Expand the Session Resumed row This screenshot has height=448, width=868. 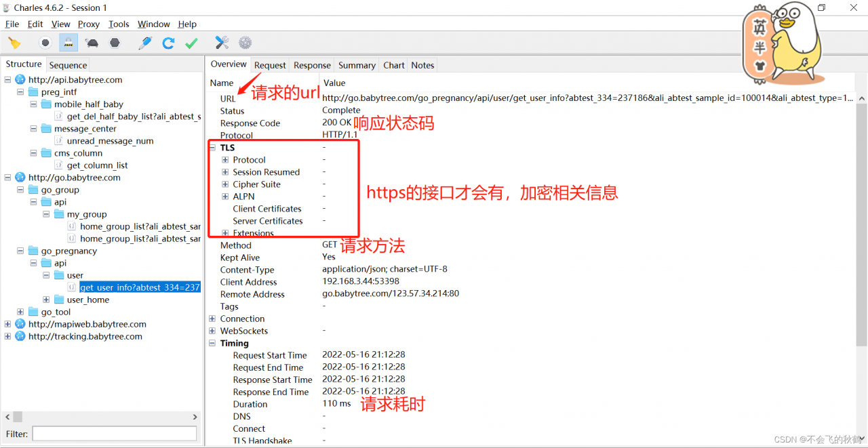(225, 172)
